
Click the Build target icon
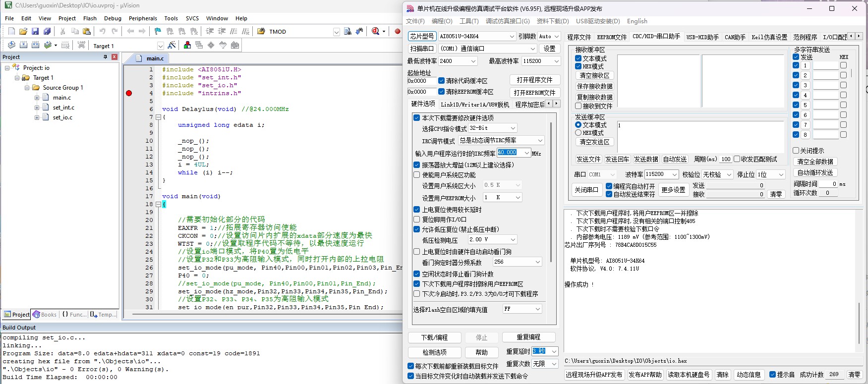[x=23, y=45]
